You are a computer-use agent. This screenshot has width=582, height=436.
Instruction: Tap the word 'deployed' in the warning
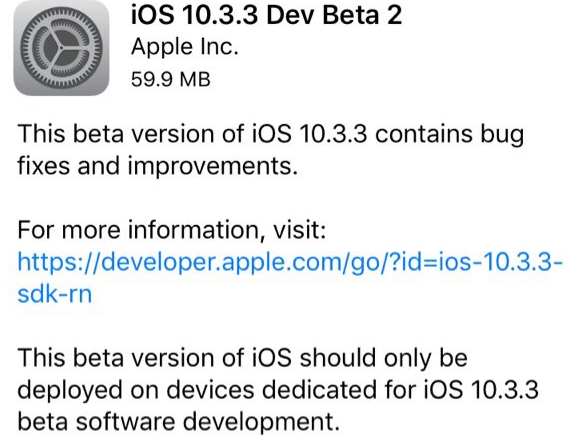pos(70,391)
